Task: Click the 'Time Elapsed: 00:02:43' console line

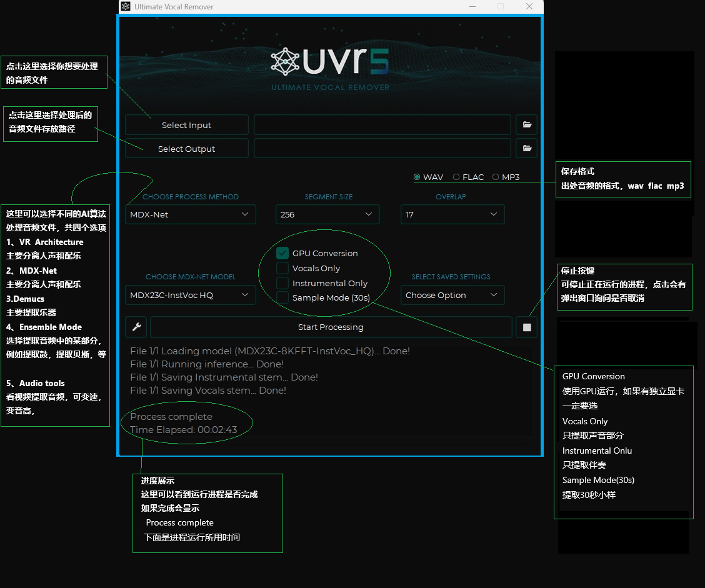Action: point(184,430)
